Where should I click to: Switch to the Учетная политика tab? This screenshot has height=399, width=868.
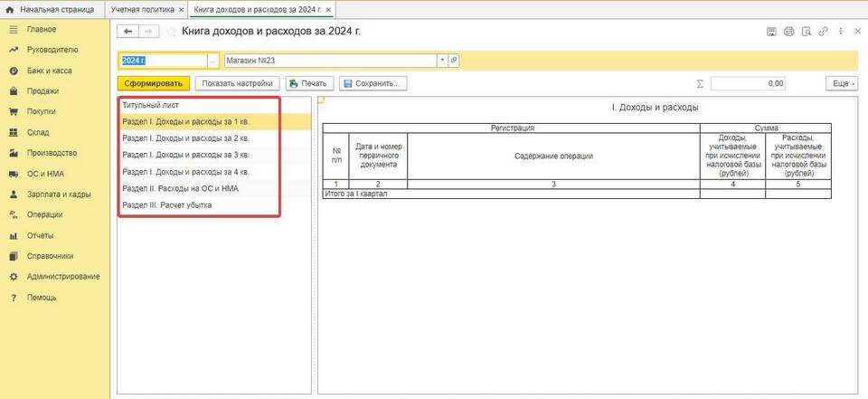[x=142, y=9]
